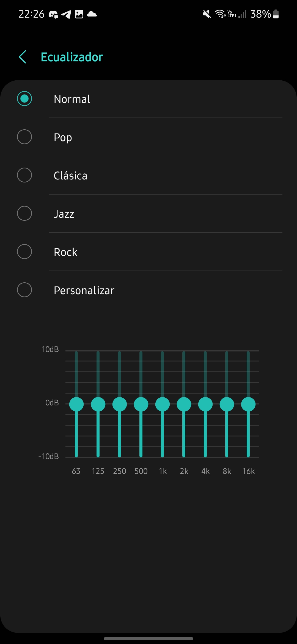Screen dimensions: 297x644
Task: Tap the cloud icon in status bar
Action: click(x=92, y=14)
